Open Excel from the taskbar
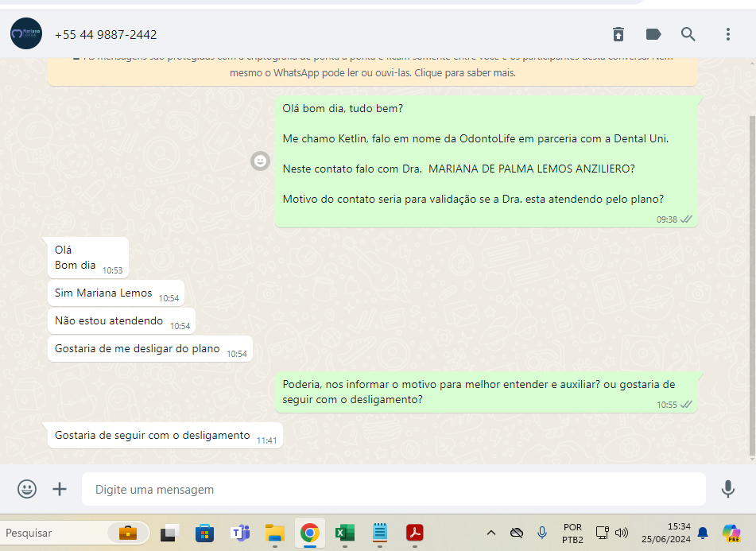Viewport: 756px width, 551px height. [x=344, y=533]
